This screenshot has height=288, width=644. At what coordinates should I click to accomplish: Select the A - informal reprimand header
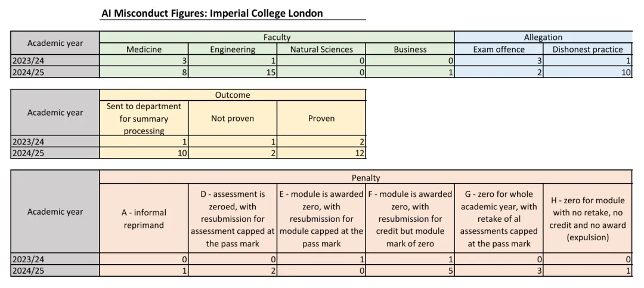point(144,218)
